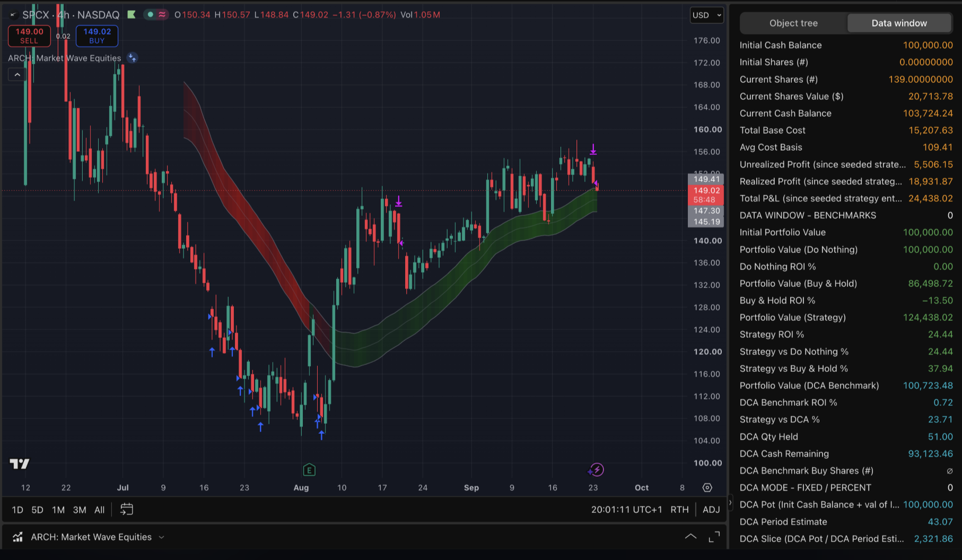962x560 pixels.
Task: Switch to the Object tree tab
Action: click(793, 23)
